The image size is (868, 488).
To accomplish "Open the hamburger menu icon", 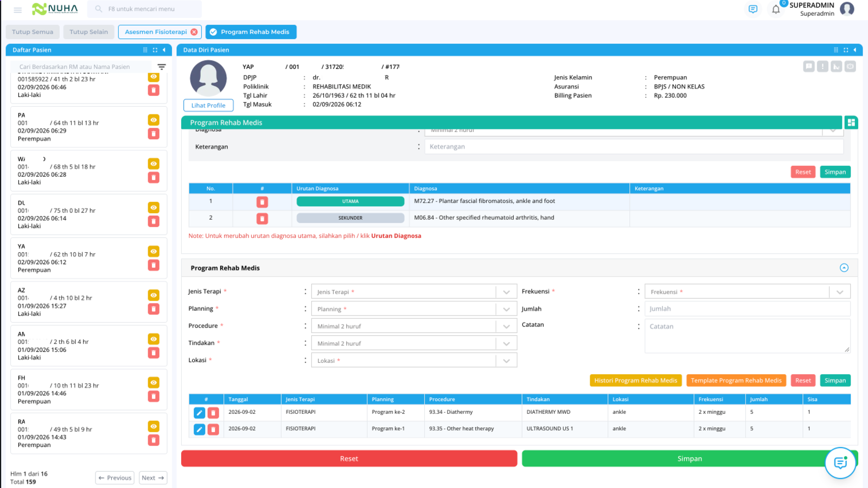I will 17,10.
